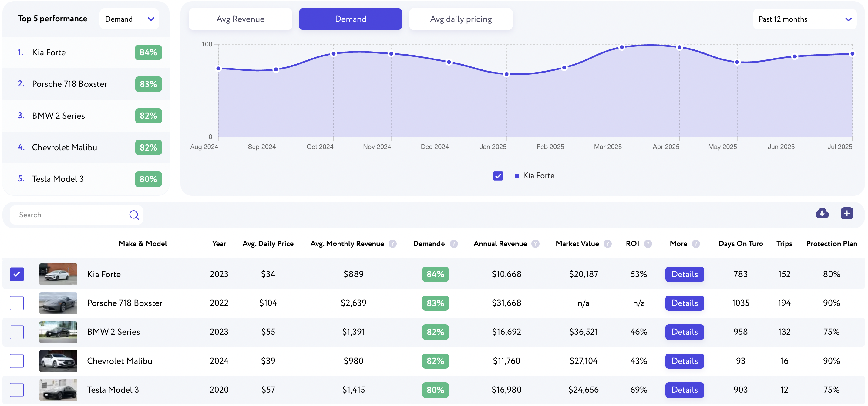Click Tesla Model 3 car thumbnail

click(x=58, y=390)
